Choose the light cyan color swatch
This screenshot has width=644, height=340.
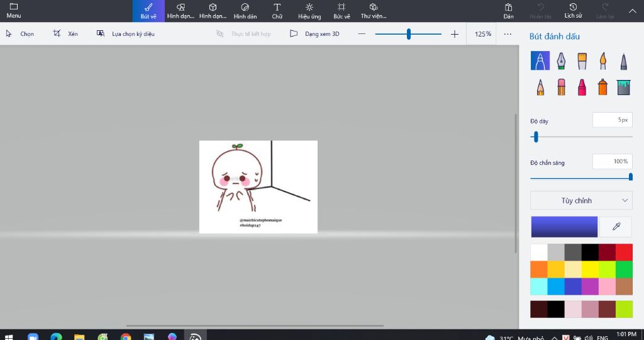[539, 286]
